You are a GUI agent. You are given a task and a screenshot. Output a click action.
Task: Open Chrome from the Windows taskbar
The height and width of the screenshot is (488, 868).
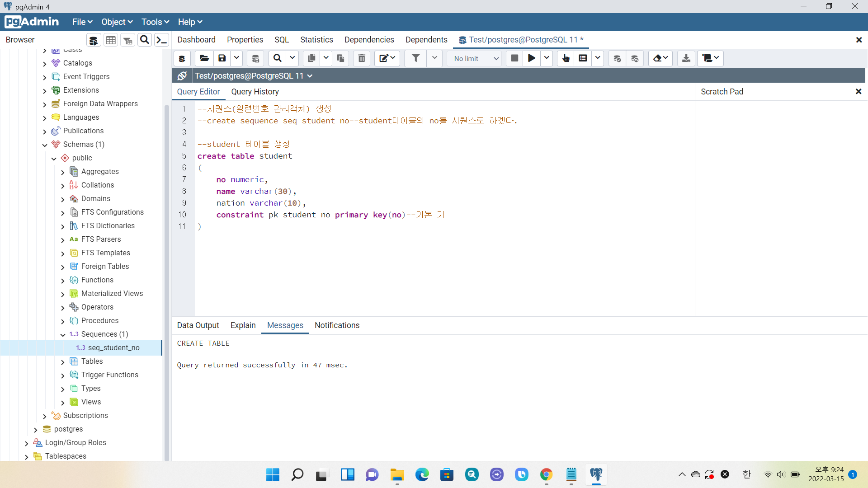pyautogui.click(x=546, y=474)
